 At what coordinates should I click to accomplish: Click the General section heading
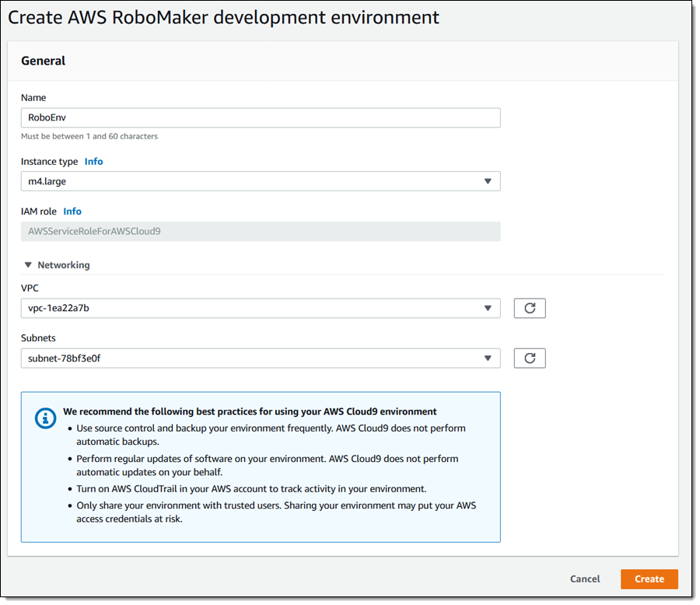click(x=43, y=61)
